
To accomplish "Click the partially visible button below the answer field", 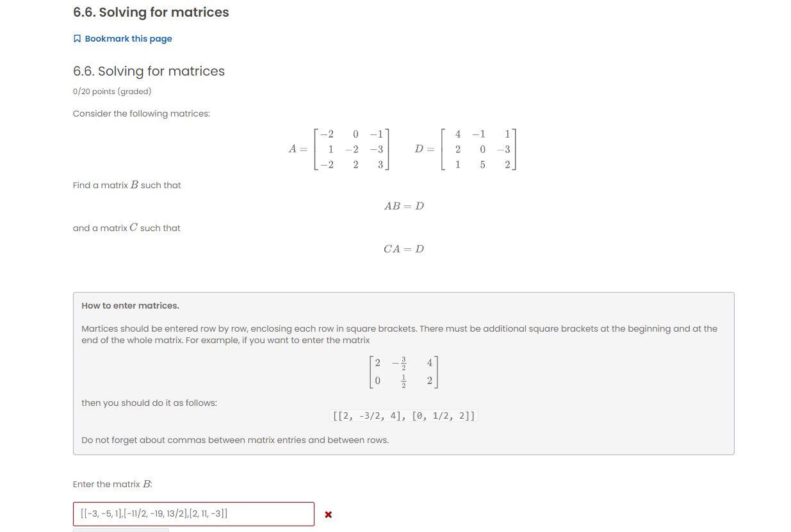I will 120,530.
